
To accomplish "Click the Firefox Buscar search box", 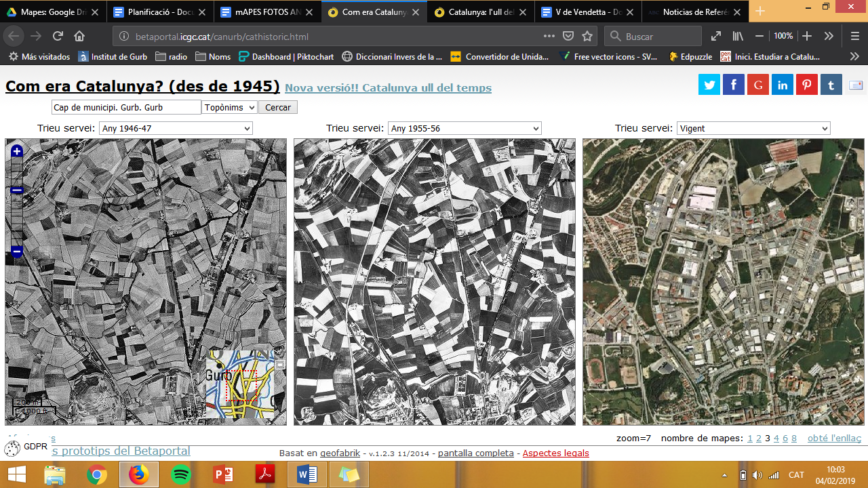I will coord(652,36).
